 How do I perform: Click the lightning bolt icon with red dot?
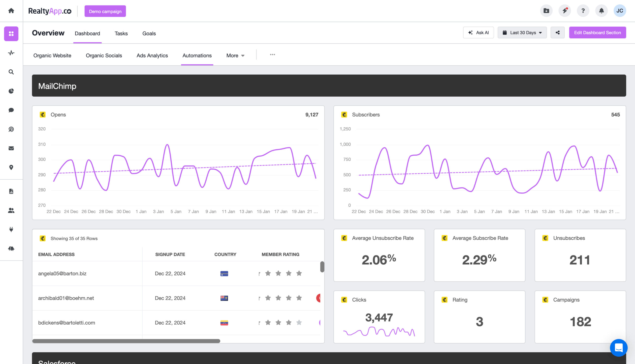[565, 11]
